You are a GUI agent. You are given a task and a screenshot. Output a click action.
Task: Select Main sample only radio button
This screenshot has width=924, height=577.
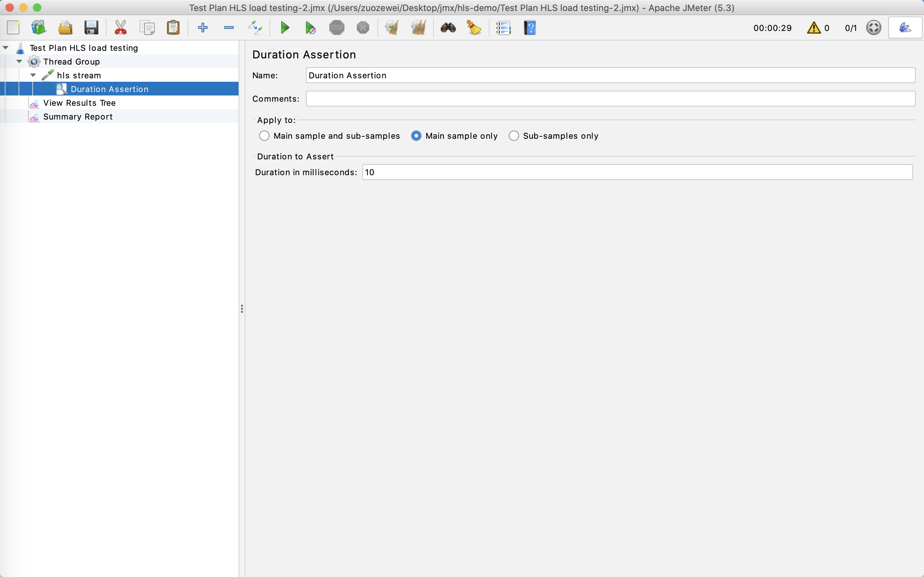click(416, 136)
